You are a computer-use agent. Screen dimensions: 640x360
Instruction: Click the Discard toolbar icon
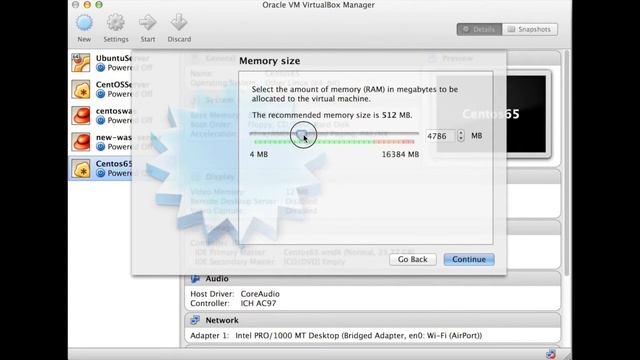coord(179,22)
